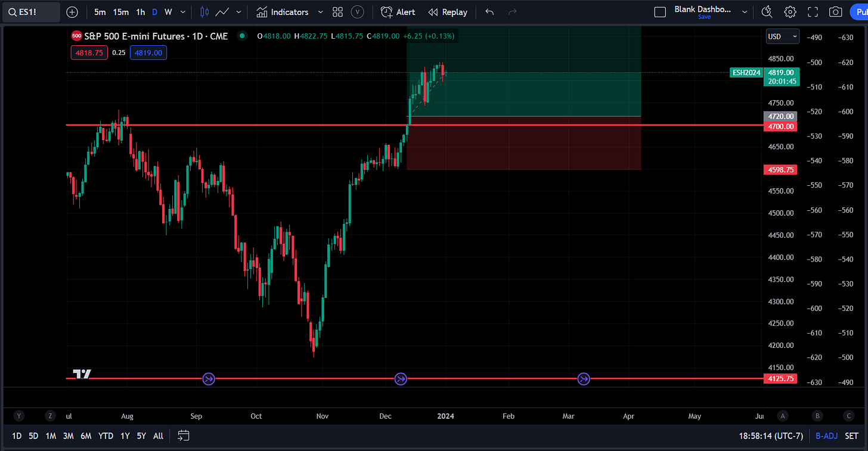The image size is (868, 451).
Task: Open the ES1! symbol search box
Action: (x=30, y=12)
